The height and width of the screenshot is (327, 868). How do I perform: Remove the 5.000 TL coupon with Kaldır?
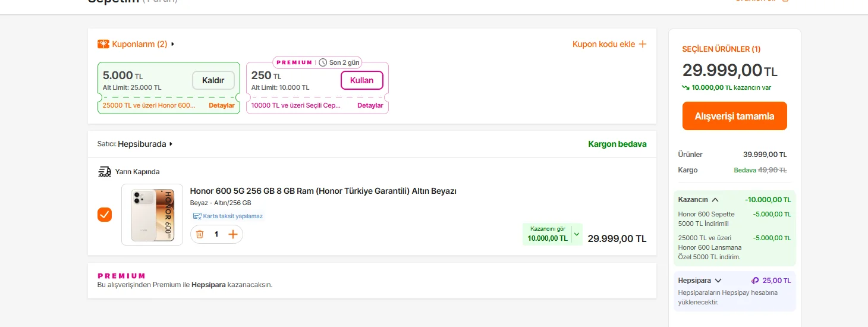tap(213, 80)
